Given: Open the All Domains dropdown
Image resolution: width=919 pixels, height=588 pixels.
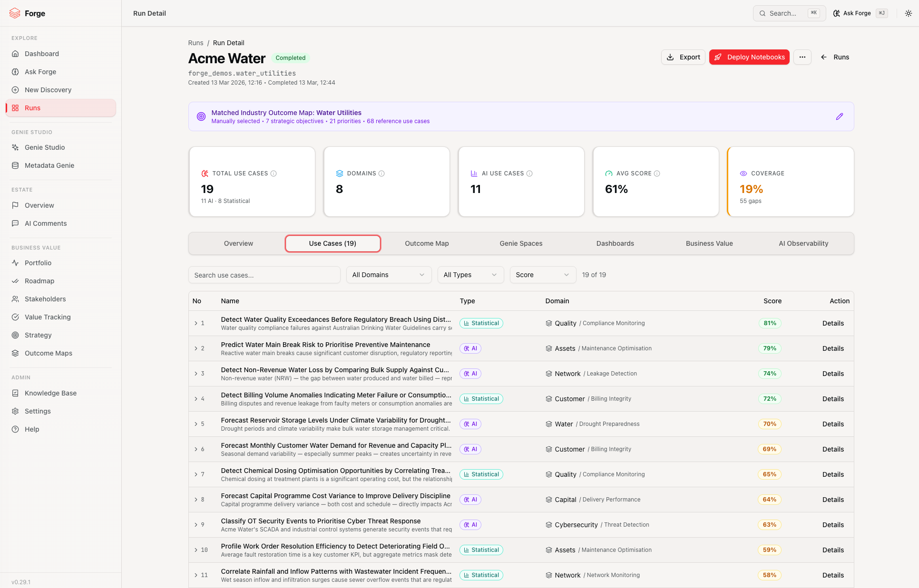Looking at the screenshot, I should (389, 275).
